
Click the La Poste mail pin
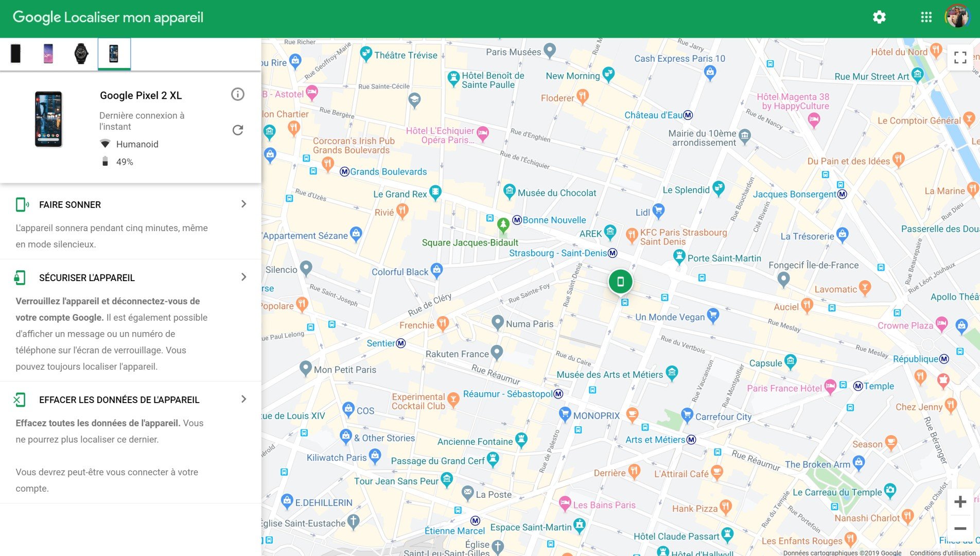click(x=467, y=493)
